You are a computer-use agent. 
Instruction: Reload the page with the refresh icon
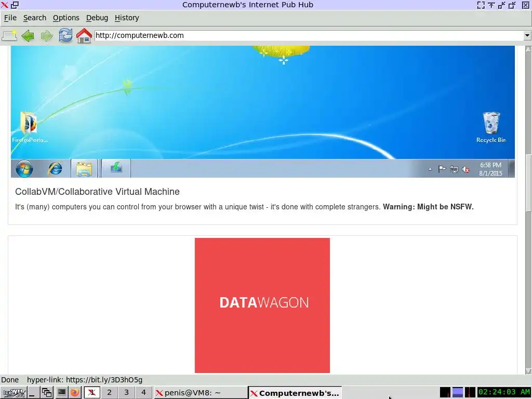coord(65,35)
